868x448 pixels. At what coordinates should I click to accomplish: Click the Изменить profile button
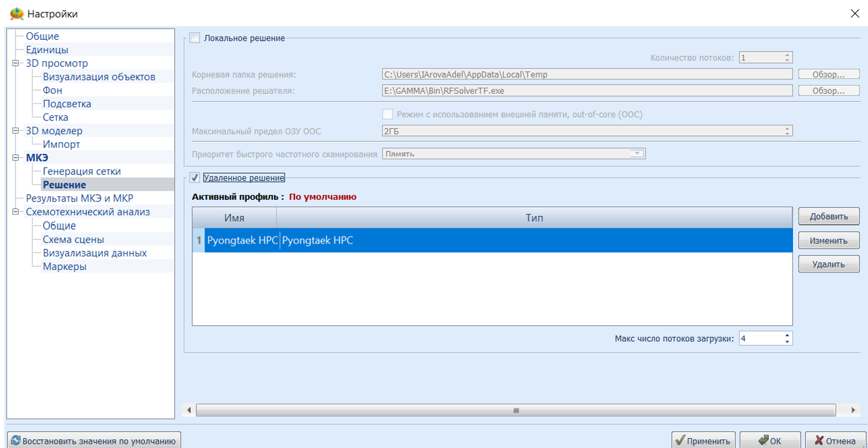[x=828, y=240]
